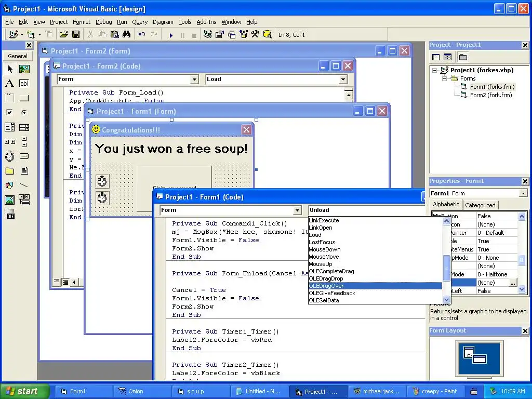
Task: Click the Form Layout monitor preview
Action: tap(479, 358)
